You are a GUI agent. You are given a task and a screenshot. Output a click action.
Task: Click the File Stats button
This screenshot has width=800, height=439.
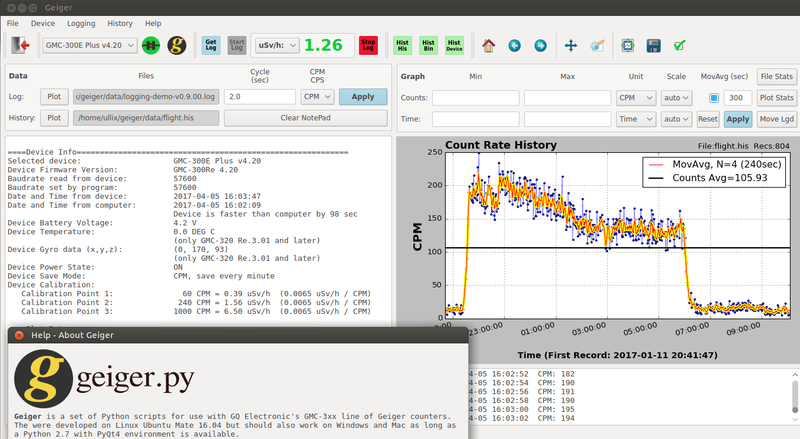pos(775,76)
